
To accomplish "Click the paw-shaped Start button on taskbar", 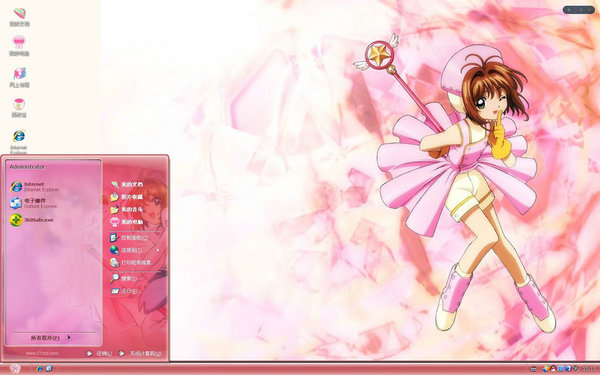I will (15, 369).
